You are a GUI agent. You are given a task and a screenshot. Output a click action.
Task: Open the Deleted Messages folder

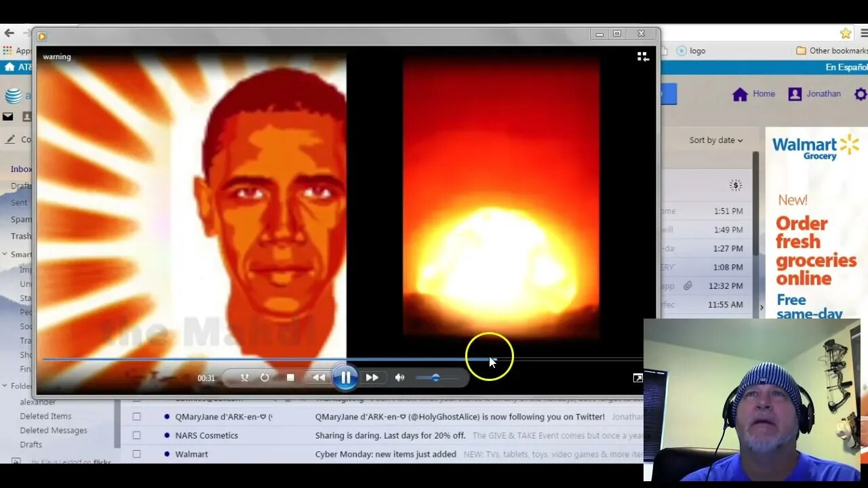coord(54,430)
